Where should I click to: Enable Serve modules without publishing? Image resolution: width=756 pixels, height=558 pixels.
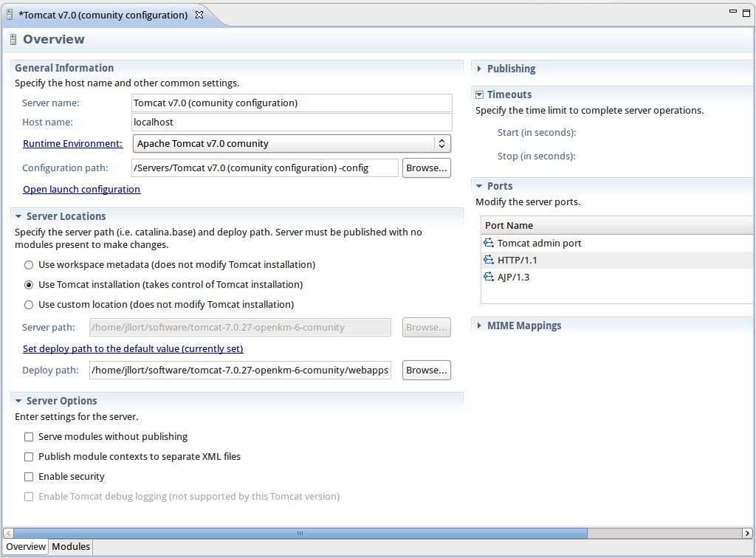tap(29, 437)
